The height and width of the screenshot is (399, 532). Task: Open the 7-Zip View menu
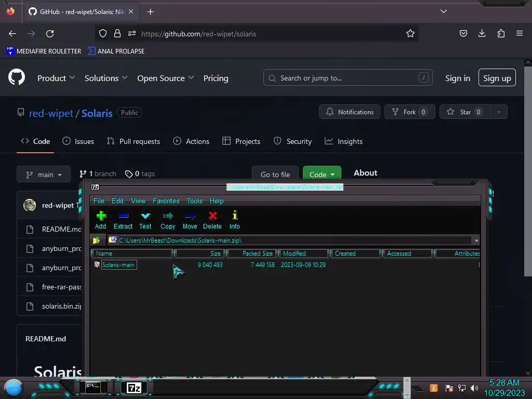pyautogui.click(x=138, y=201)
